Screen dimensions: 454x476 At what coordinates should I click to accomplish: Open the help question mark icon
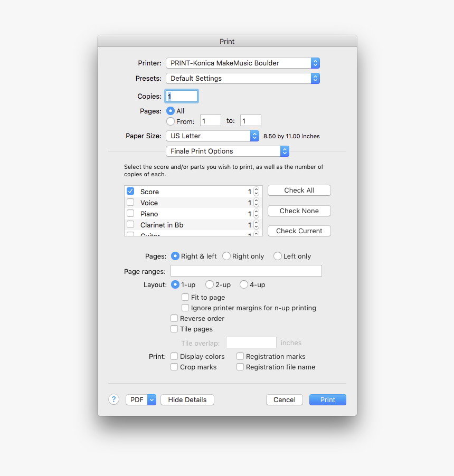113,399
